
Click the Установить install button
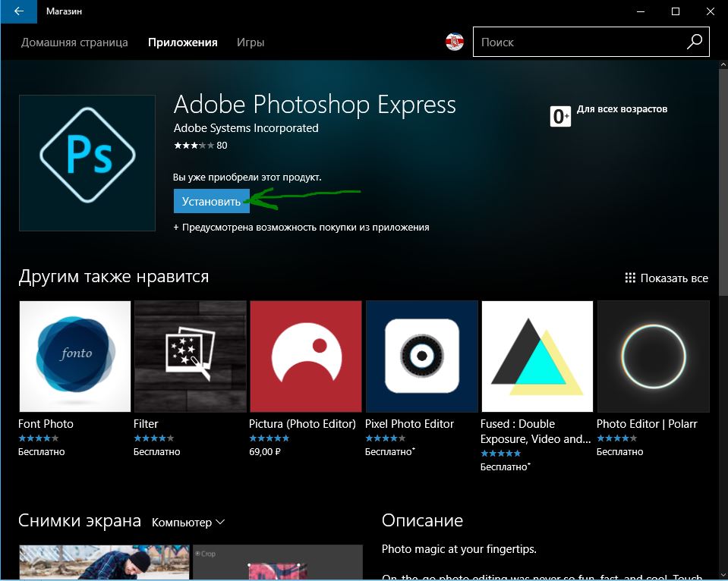(212, 201)
